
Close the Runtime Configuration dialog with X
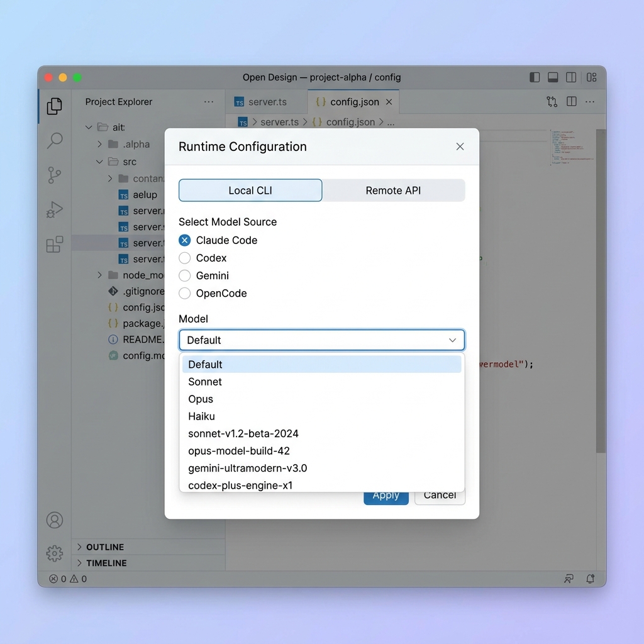(x=460, y=147)
